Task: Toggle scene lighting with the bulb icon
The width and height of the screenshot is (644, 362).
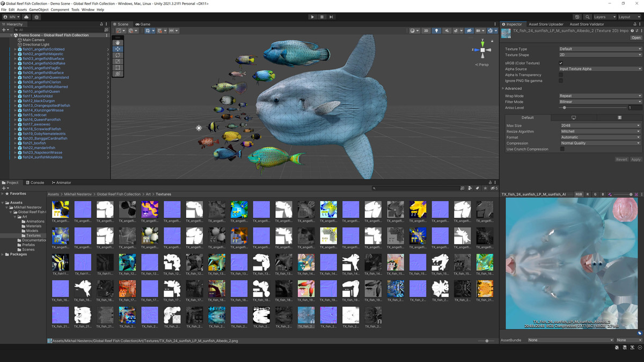Action: (x=437, y=31)
